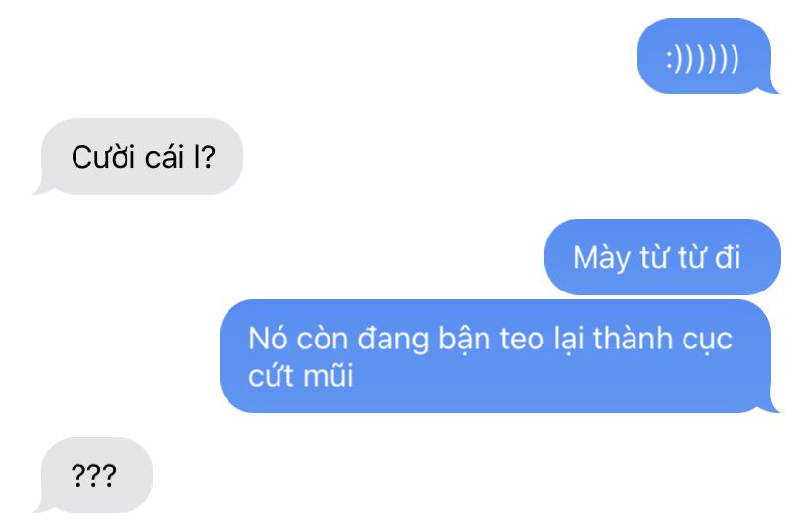Click the word "lại" in the long message
Screen dimensions: 812x529
click(568, 340)
